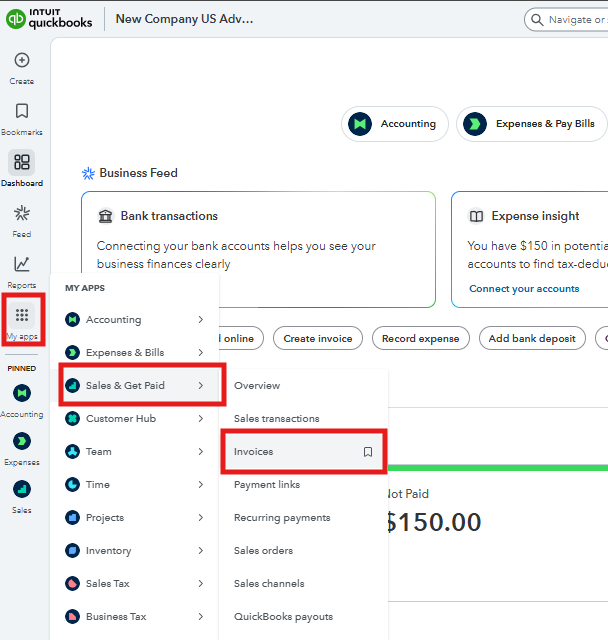Click the Business Tax icon in My Apps

tap(73, 616)
